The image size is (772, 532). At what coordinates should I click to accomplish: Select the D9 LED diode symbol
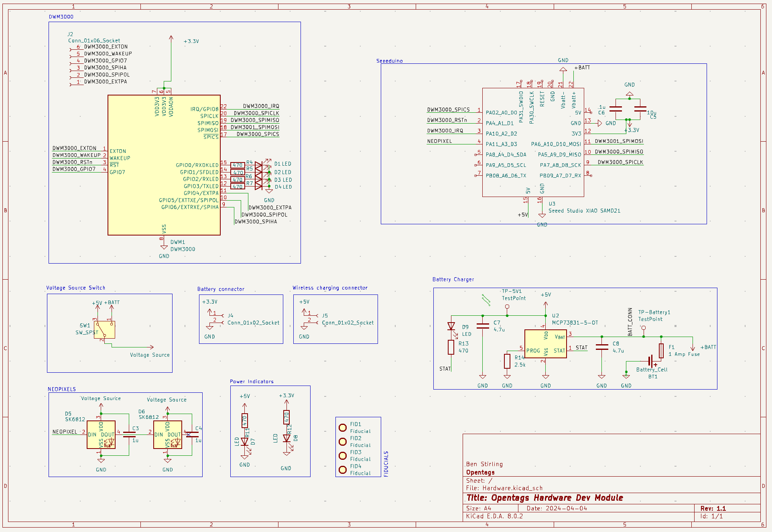tap(451, 327)
